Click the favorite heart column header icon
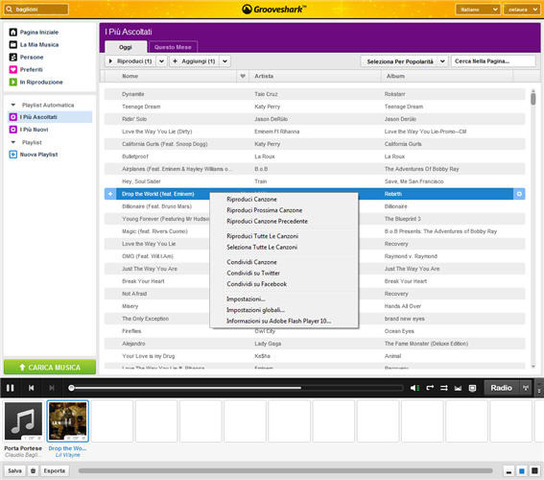The height and width of the screenshot is (480, 544). [243, 76]
